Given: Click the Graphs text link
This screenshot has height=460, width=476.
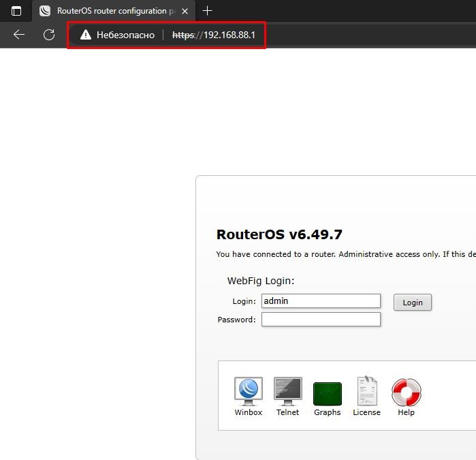Looking at the screenshot, I should (x=327, y=412).
